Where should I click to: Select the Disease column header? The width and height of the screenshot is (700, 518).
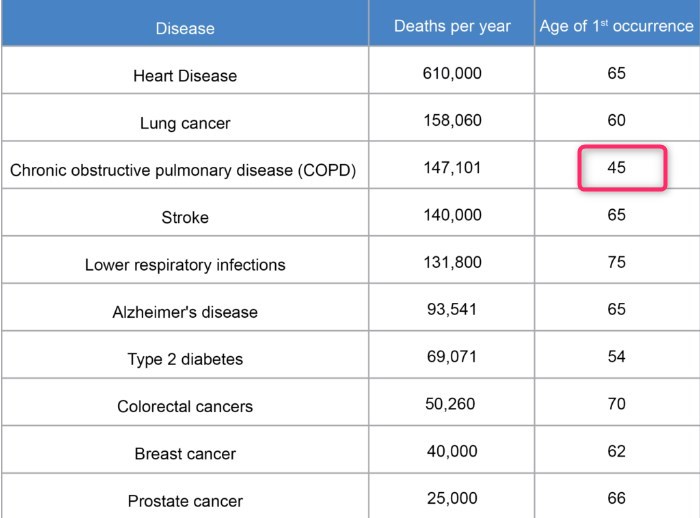[x=185, y=28]
